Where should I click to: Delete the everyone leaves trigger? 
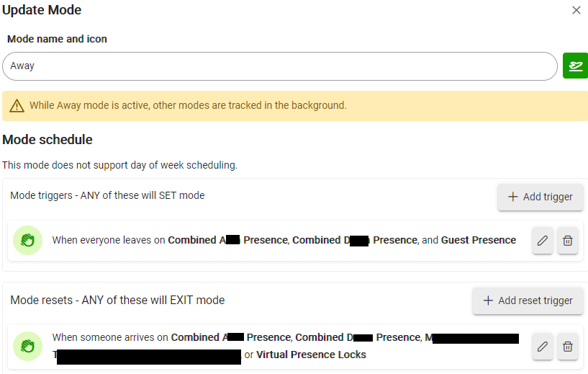pos(568,241)
